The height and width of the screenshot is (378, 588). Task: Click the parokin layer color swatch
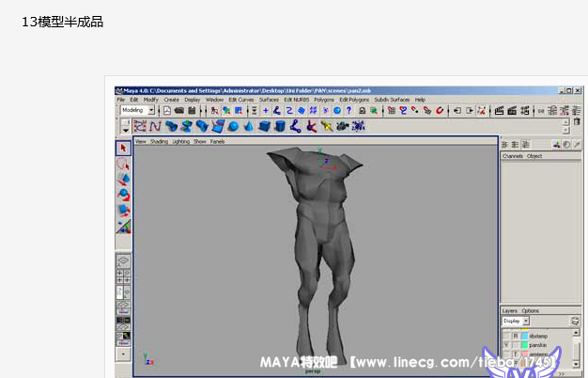524,344
